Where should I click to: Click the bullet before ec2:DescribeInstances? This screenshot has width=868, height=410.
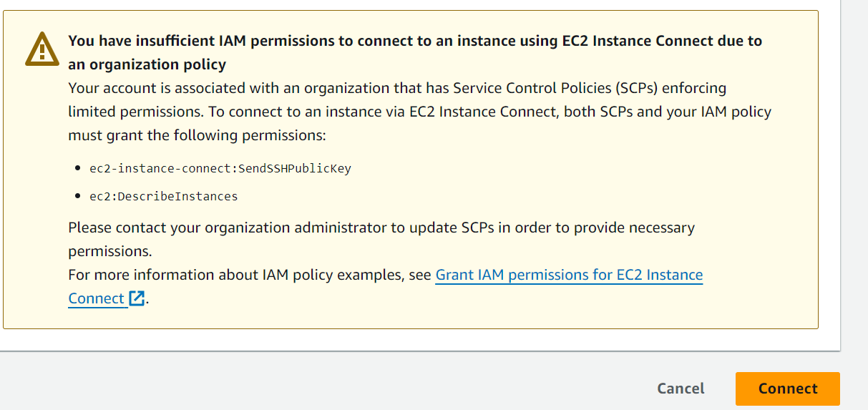[77, 196]
